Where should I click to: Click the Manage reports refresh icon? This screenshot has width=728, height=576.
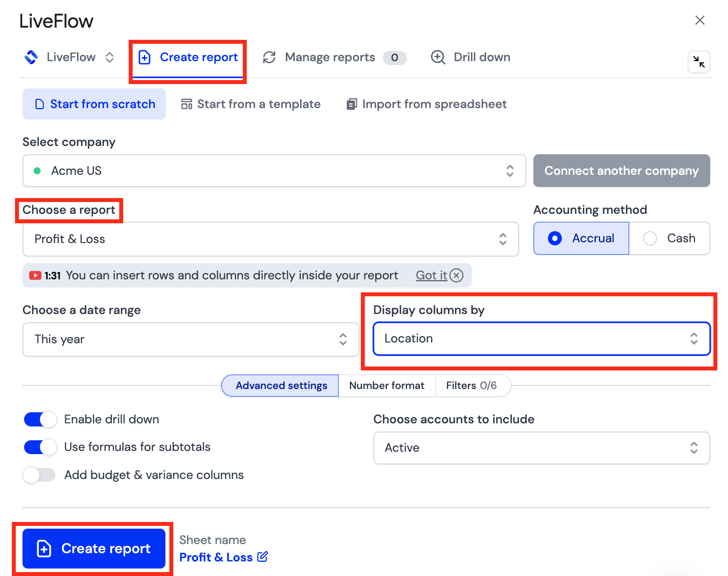pyautogui.click(x=269, y=57)
